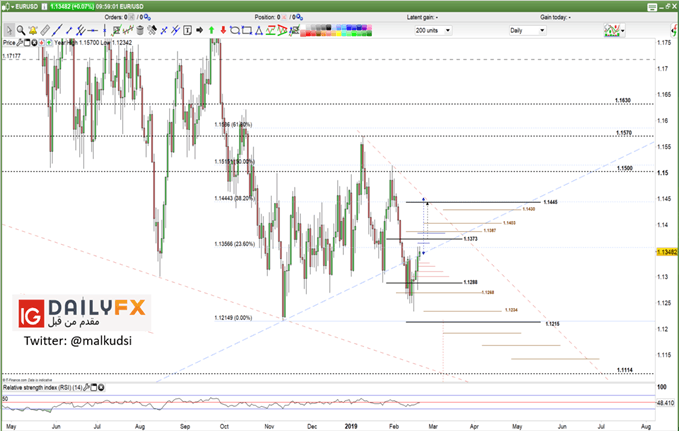Screen dimensions: 679x431
Task: Insert a black right arrow
Action: [x=200, y=30]
